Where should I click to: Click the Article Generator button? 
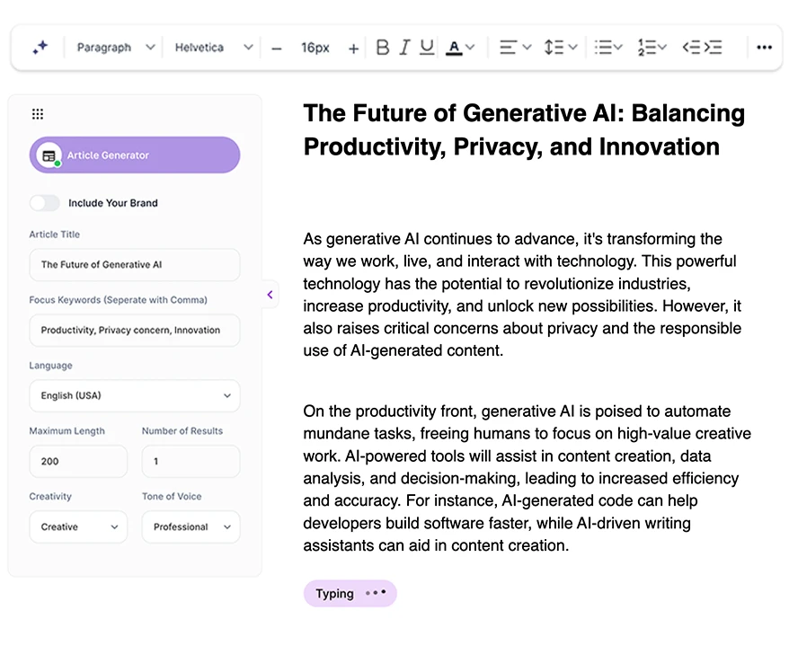coord(135,155)
